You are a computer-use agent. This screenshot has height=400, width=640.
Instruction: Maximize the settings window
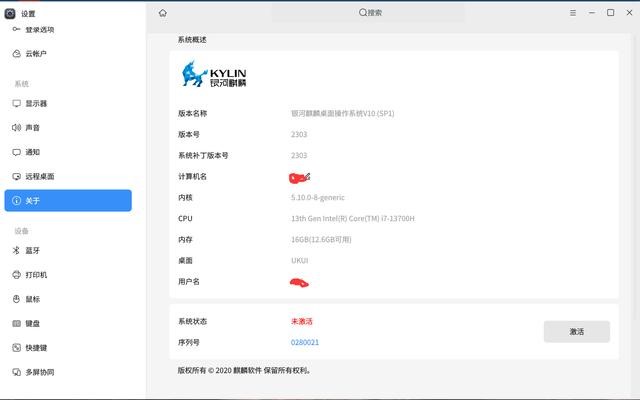click(x=611, y=13)
